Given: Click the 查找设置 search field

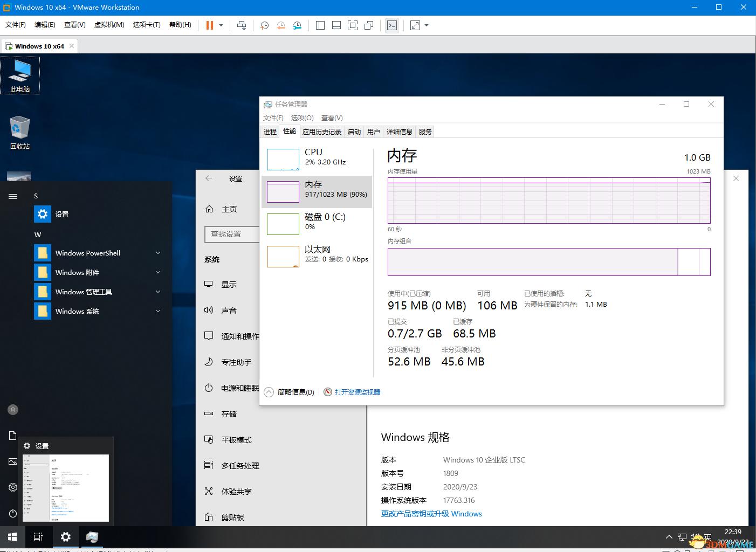Looking at the screenshot, I should click(232, 234).
